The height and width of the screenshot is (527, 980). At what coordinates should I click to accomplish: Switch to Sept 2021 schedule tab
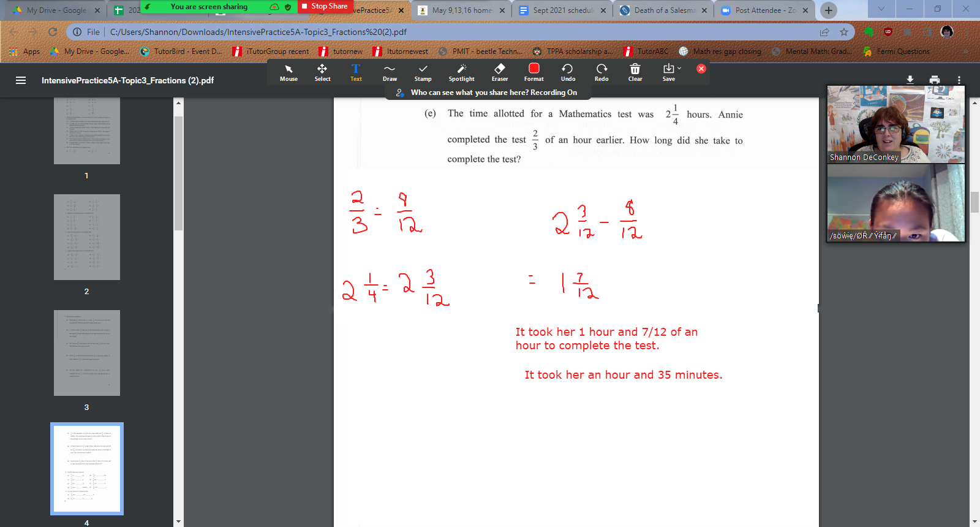(x=563, y=10)
